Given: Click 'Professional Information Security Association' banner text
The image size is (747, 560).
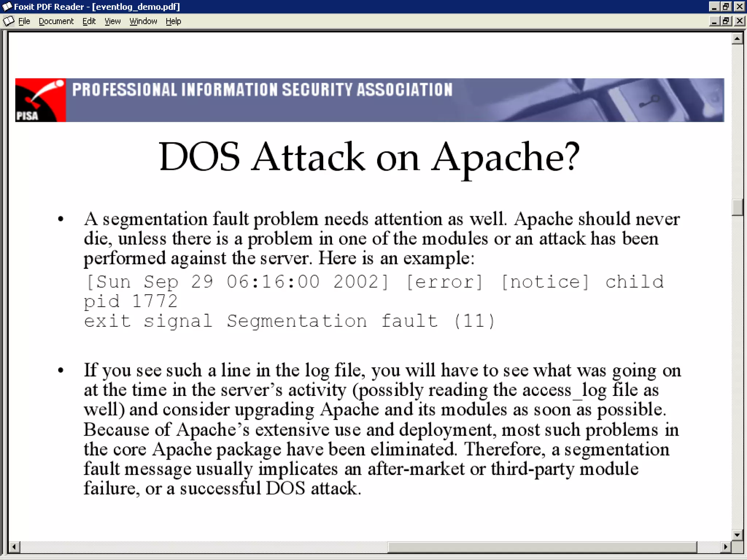Looking at the screenshot, I should [262, 90].
